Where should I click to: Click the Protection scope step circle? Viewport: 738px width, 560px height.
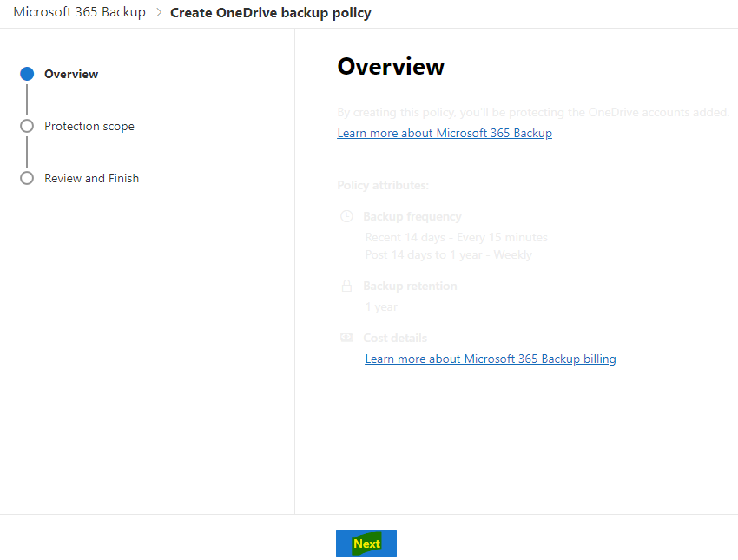click(x=27, y=126)
